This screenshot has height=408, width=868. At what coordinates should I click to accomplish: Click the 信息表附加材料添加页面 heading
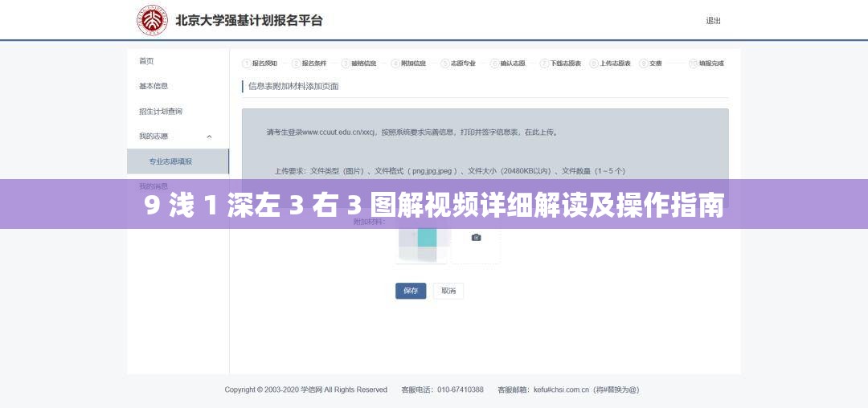293,86
